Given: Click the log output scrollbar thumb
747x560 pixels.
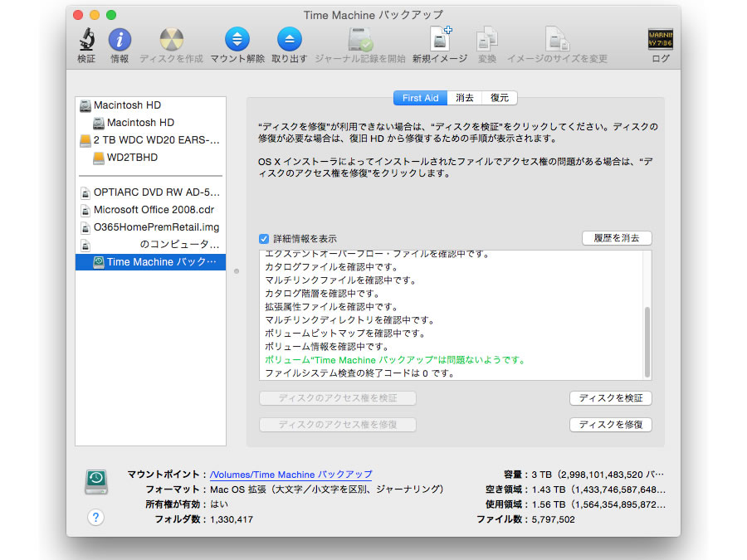Looking at the screenshot, I should (x=647, y=342).
